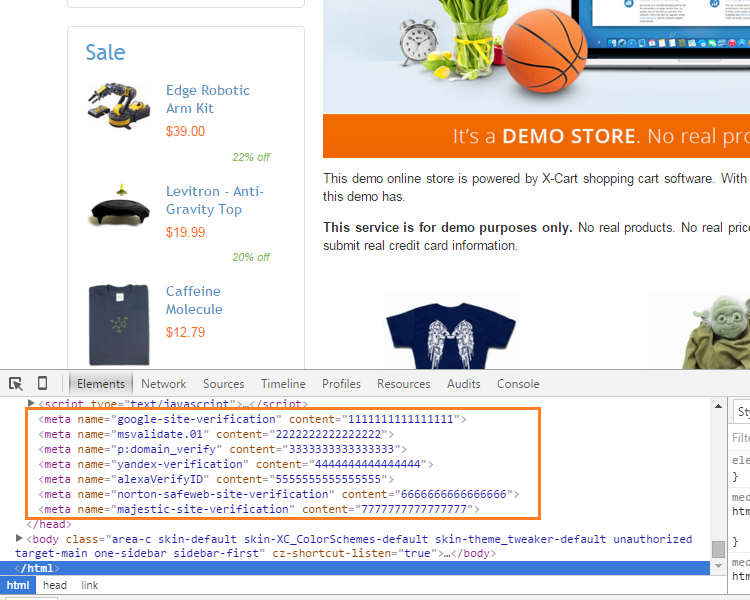Click the Caffeine Molecule t-shirt thumbnail
Viewport: 750px width, 600px height.
(119, 324)
